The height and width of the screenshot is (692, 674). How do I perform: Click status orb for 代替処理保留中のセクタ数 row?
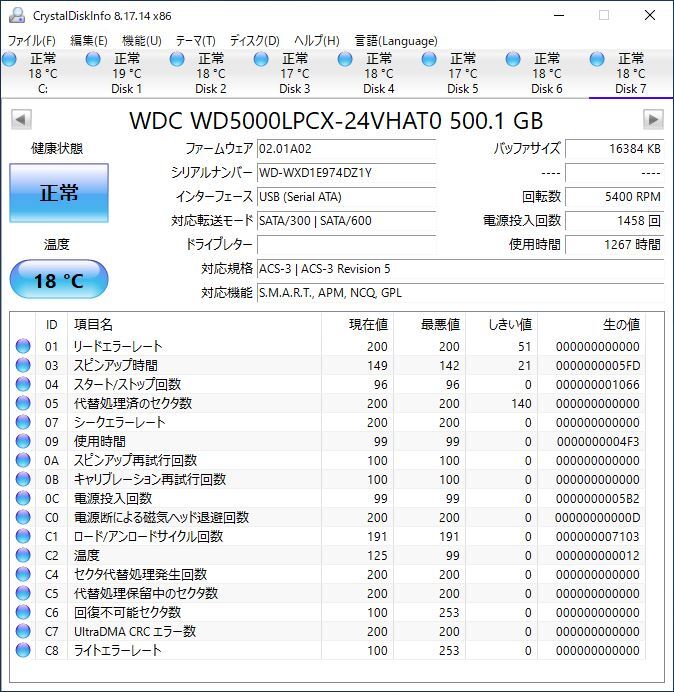pos(23,593)
